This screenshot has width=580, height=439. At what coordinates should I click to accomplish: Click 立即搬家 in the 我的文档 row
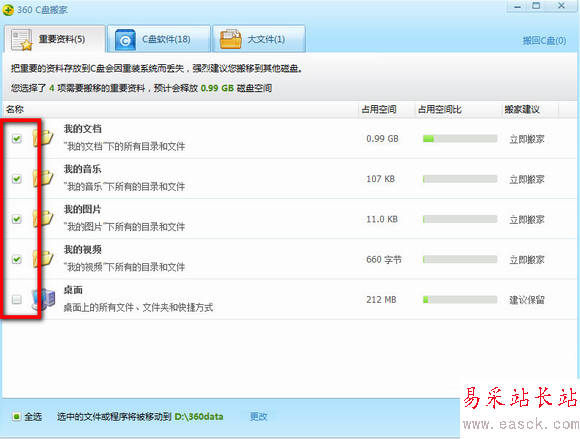tap(527, 139)
